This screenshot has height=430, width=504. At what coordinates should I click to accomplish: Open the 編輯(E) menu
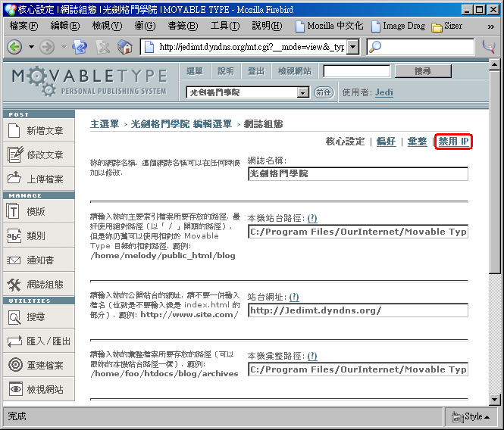(x=65, y=26)
